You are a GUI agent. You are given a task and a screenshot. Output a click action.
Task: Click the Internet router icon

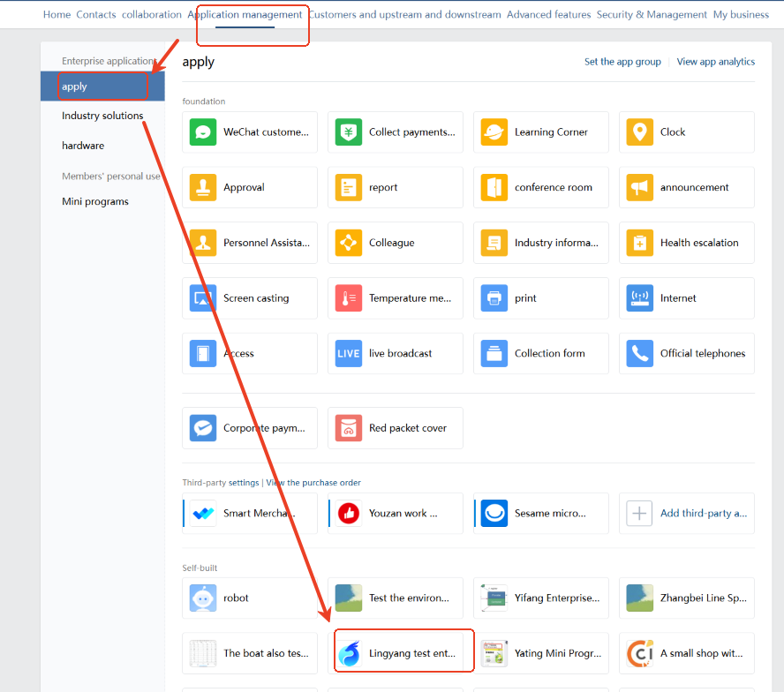click(639, 298)
